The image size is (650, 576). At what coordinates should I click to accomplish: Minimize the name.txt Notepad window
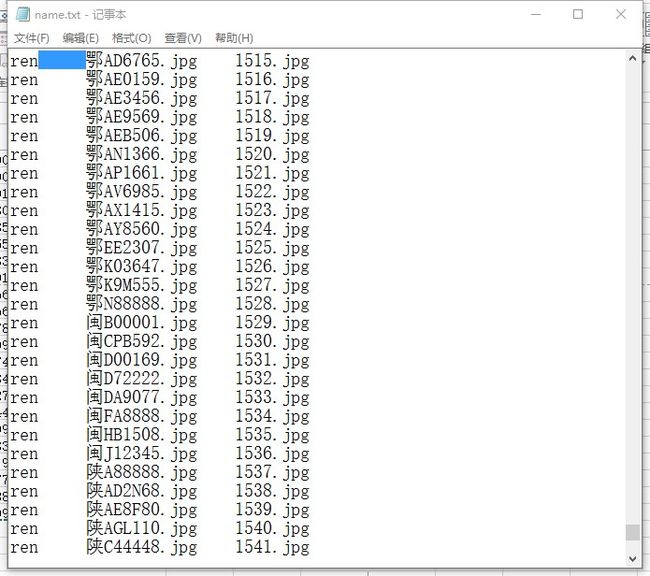(536, 15)
